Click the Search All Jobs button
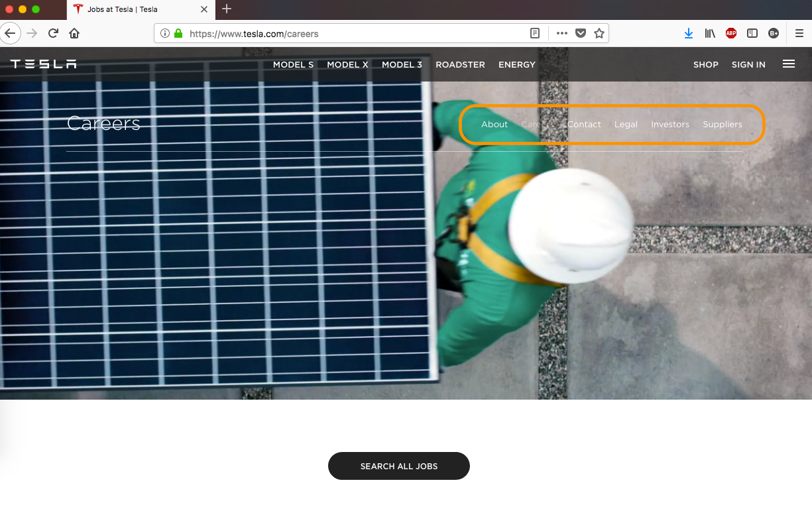Viewport: 812px width, 509px height. [399, 466]
